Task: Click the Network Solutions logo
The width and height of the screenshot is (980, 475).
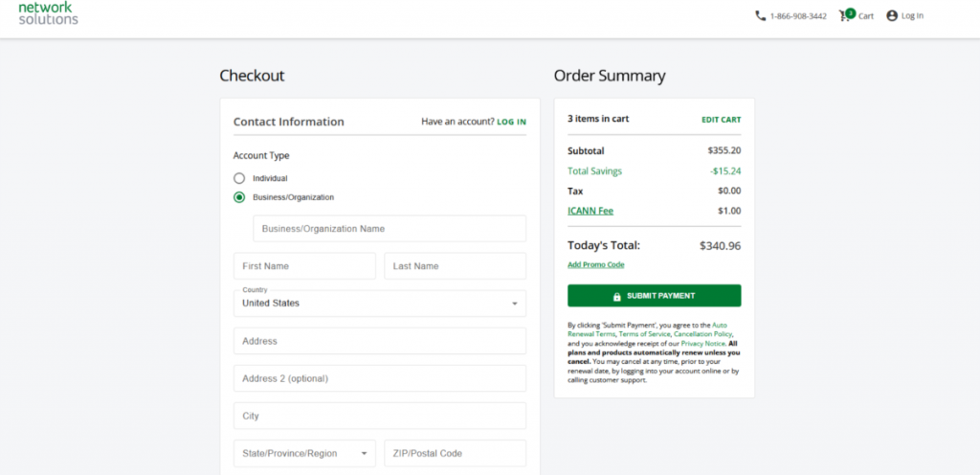Action: pyautogui.click(x=48, y=12)
